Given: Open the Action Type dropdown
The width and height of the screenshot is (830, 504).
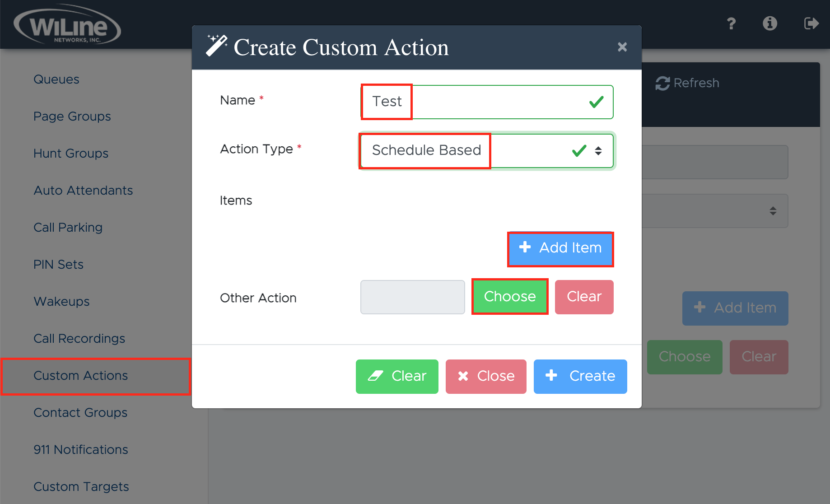Looking at the screenshot, I should pyautogui.click(x=486, y=150).
